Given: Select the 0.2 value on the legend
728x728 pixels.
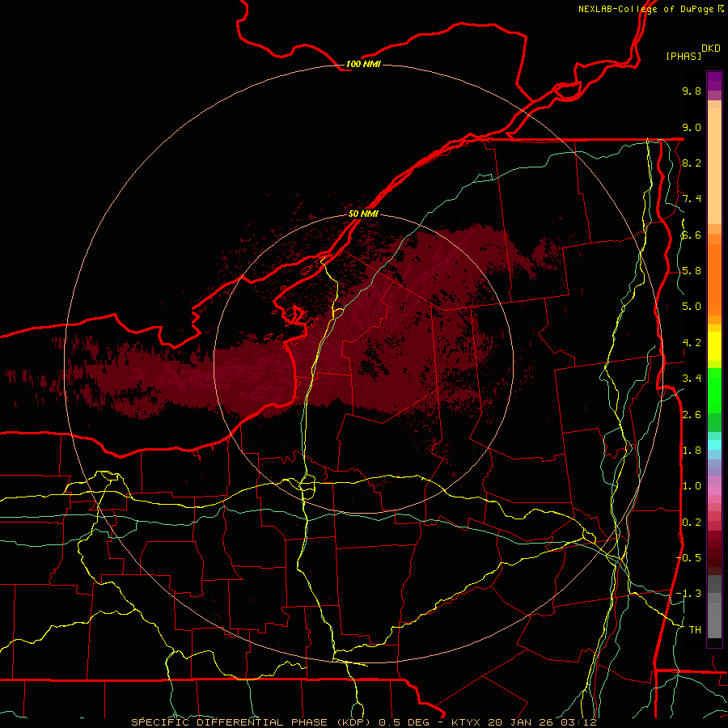Looking at the screenshot, I should point(692,523).
